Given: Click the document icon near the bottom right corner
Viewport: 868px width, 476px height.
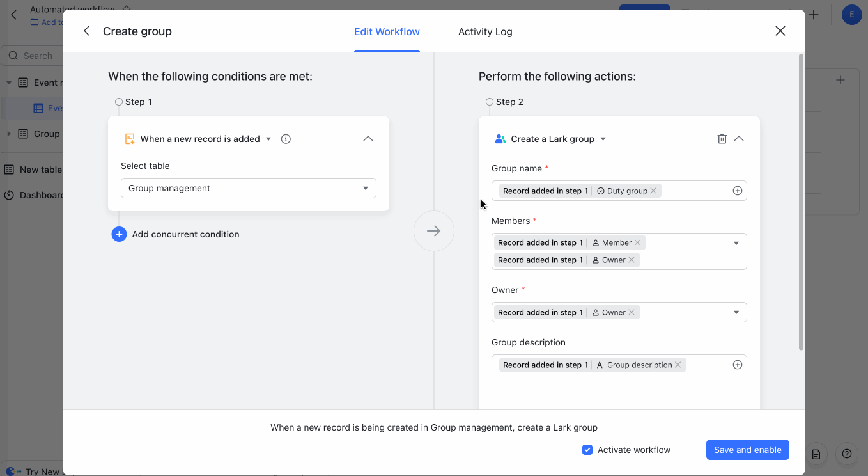Looking at the screenshot, I should (x=816, y=454).
